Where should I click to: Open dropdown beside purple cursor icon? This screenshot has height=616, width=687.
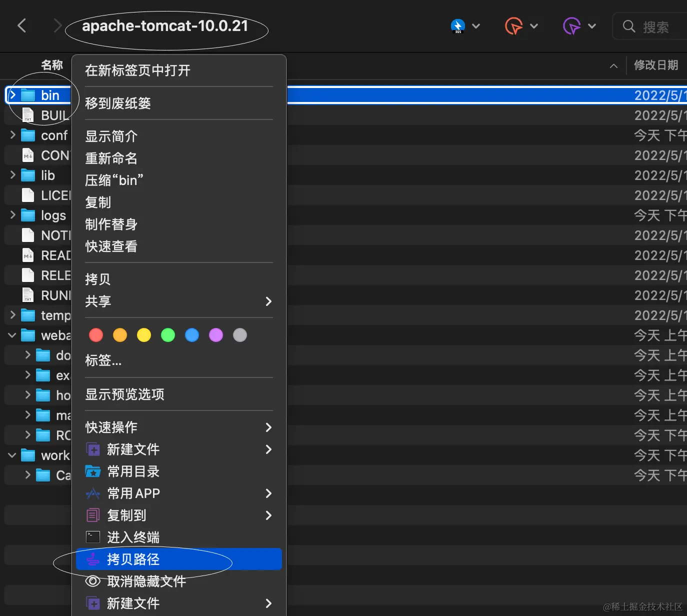(x=592, y=26)
